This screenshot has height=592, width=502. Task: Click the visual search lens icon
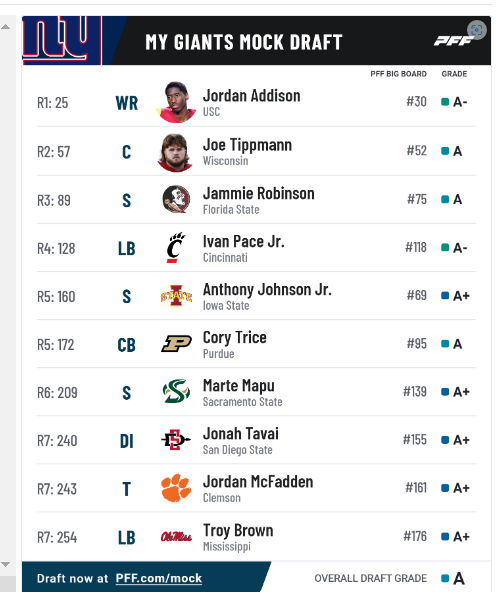coord(477,30)
